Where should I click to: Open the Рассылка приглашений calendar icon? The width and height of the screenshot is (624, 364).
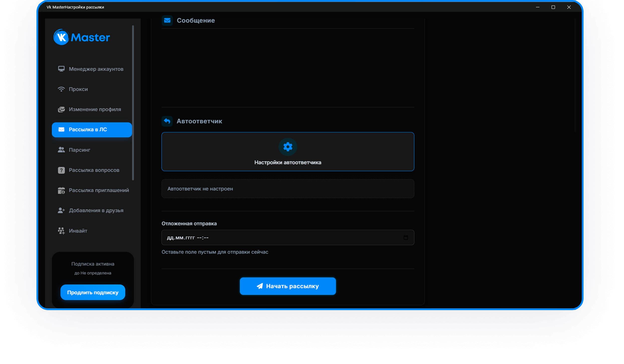tap(61, 190)
